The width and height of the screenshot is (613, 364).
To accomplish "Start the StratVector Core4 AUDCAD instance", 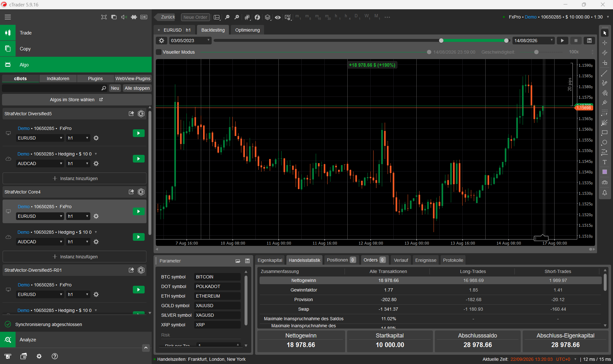I will (139, 237).
